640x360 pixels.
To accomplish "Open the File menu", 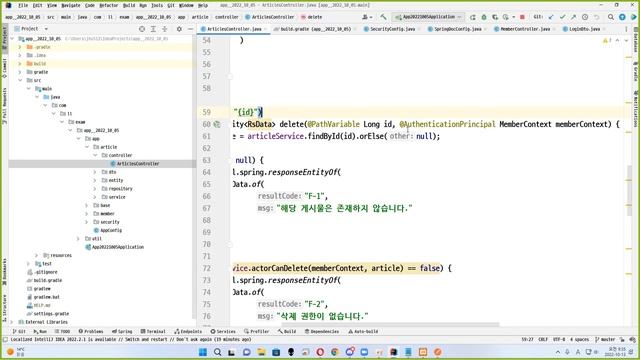I will coord(23,5).
